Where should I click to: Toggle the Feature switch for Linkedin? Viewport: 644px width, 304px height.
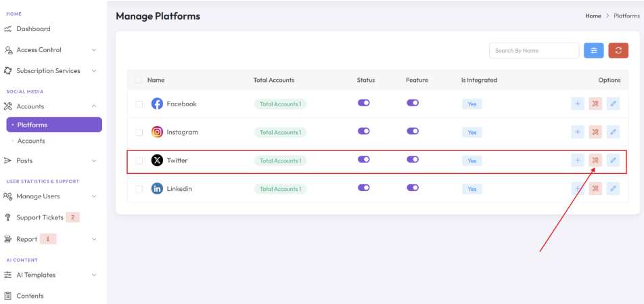pyautogui.click(x=413, y=188)
